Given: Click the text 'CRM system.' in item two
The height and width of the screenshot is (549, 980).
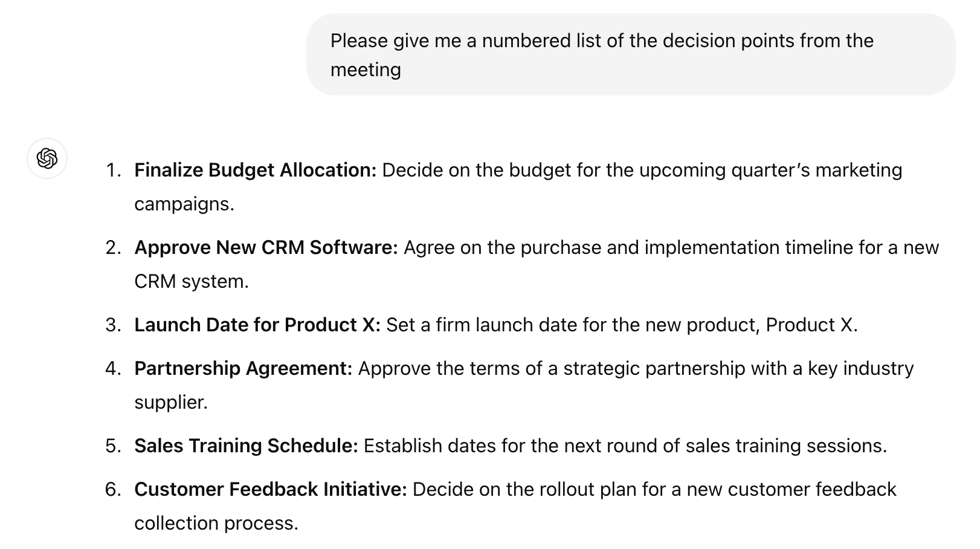Looking at the screenshot, I should click(191, 282).
